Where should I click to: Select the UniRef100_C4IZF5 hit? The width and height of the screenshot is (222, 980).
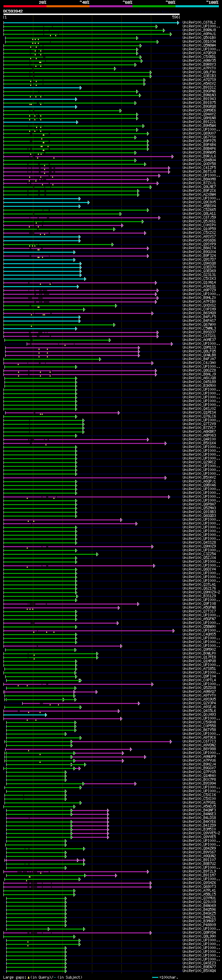point(199,168)
